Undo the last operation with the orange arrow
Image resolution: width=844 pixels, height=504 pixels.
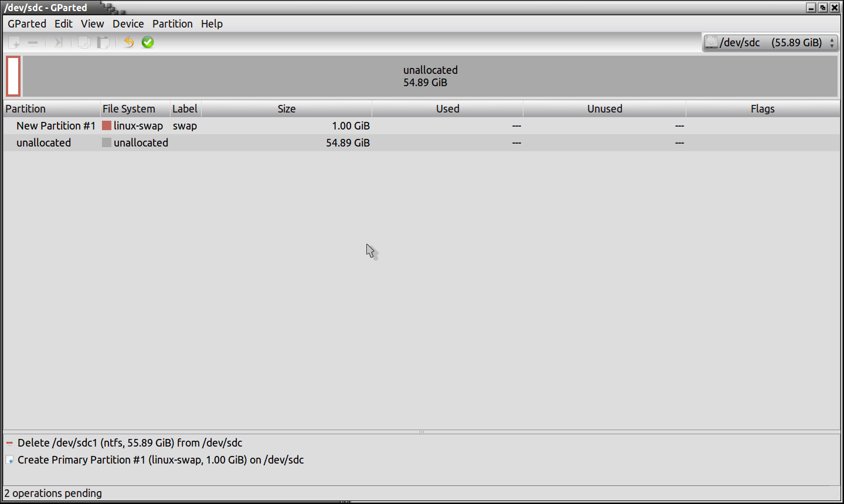point(129,42)
